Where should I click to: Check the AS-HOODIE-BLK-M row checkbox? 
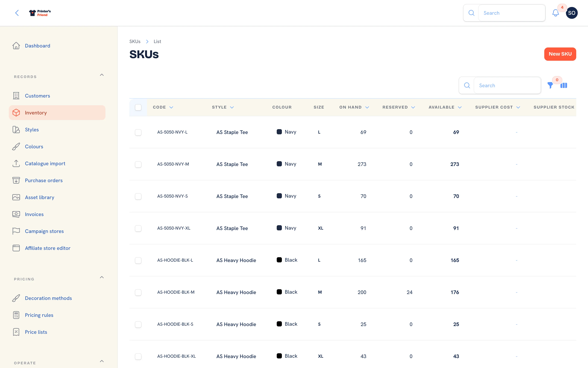coord(138,292)
